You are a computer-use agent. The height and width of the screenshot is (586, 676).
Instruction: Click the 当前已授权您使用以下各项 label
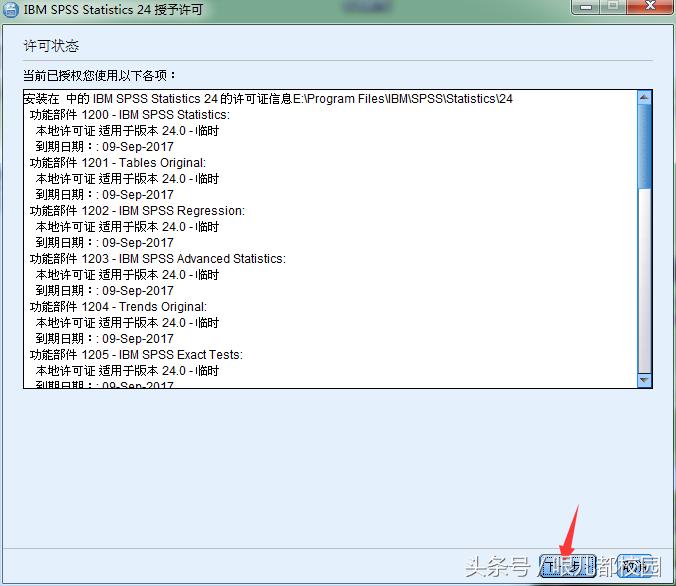[x=100, y=75]
